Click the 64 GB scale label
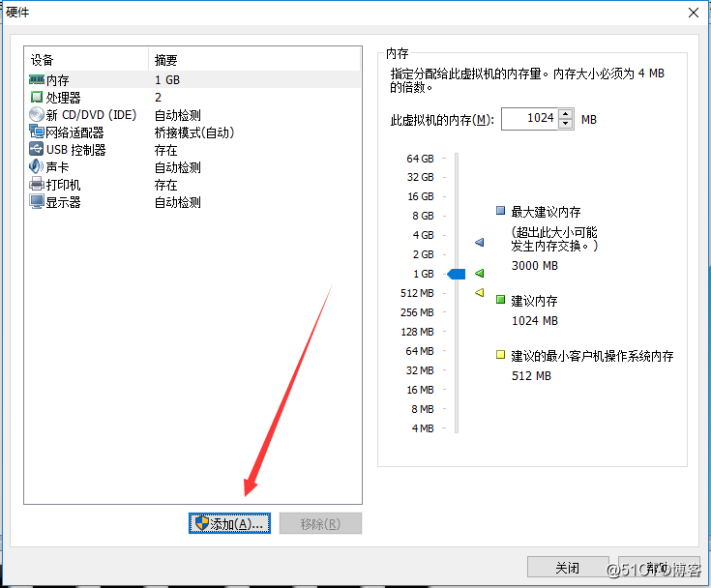The image size is (711, 588). [421, 159]
